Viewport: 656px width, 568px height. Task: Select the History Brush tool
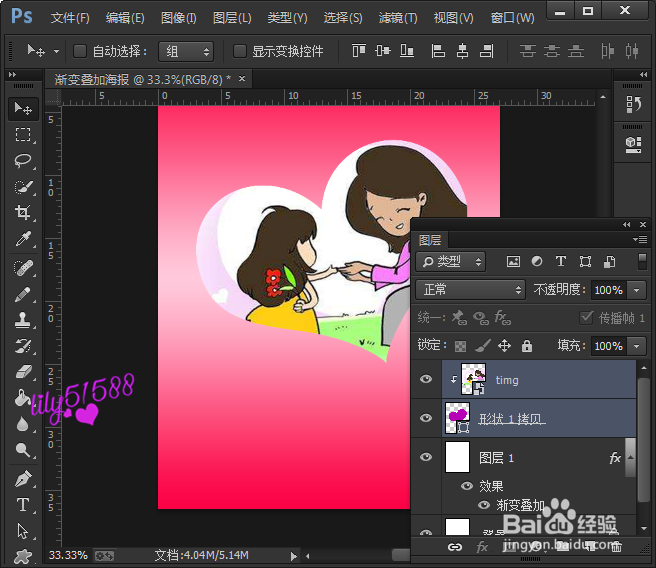[x=23, y=346]
